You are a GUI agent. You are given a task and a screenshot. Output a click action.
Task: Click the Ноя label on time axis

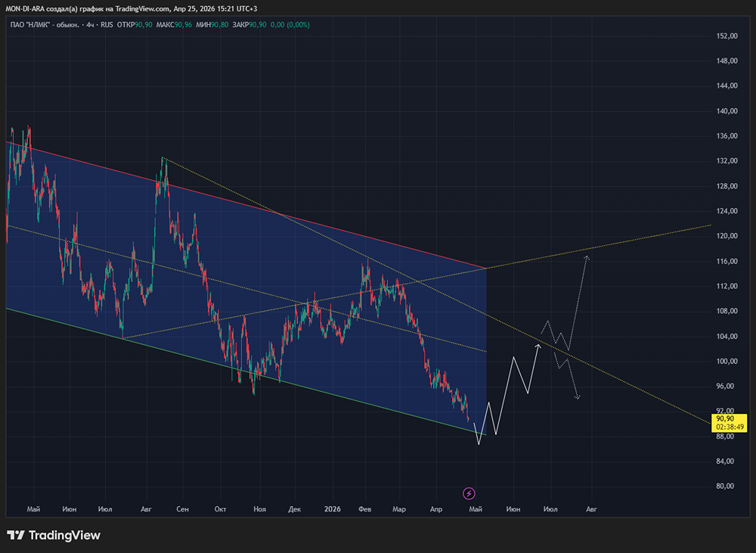coord(259,509)
